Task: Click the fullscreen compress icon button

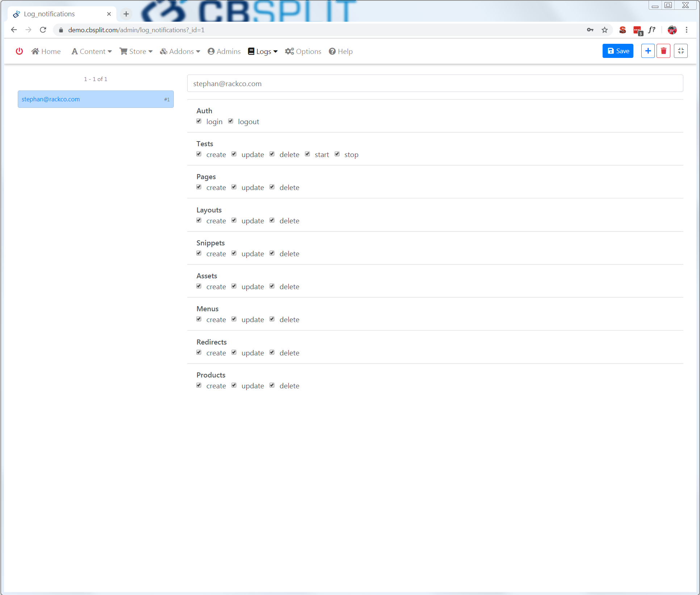Action: click(x=680, y=51)
